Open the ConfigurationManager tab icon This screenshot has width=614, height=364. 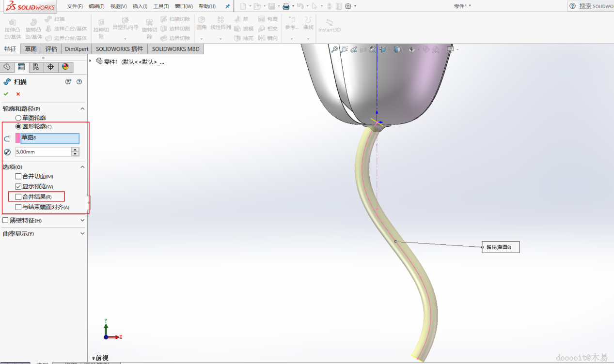(x=36, y=67)
